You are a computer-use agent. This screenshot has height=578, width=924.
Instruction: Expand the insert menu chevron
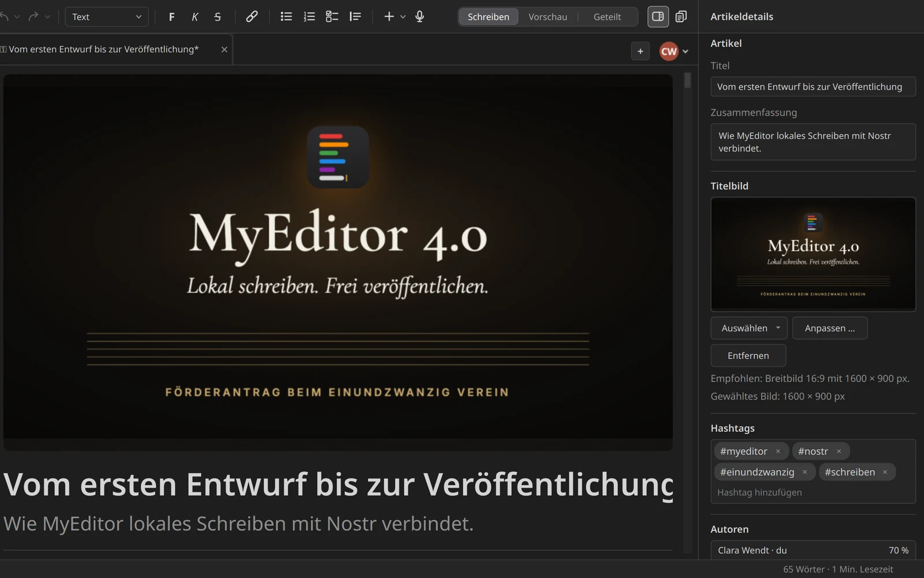pos(403,17)
